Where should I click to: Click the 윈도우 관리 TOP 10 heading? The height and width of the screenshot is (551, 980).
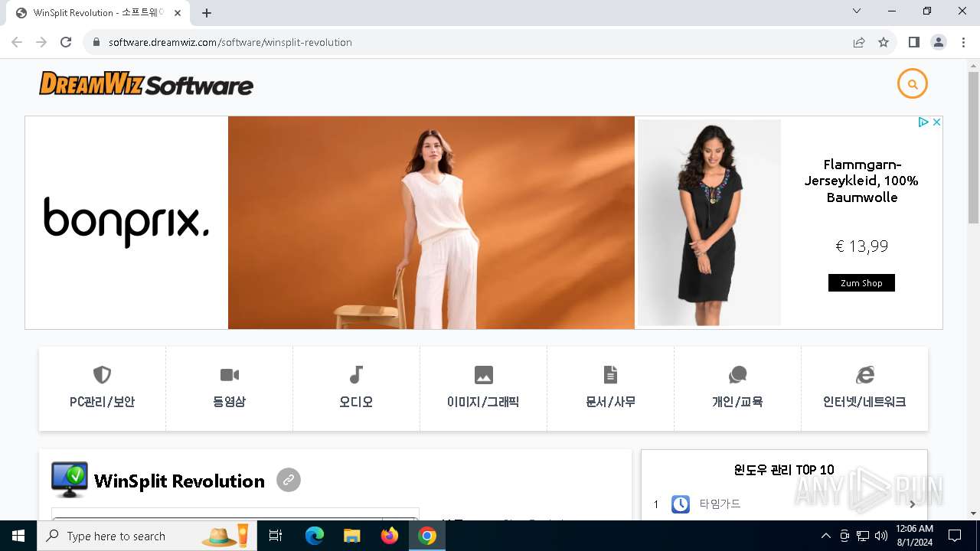[x=784, y=470]
